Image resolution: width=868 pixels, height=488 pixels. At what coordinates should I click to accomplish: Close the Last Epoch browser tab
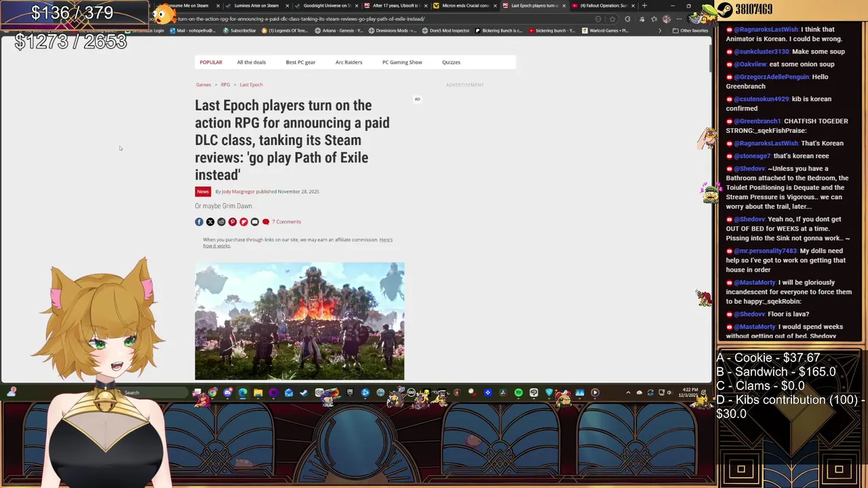564,5
